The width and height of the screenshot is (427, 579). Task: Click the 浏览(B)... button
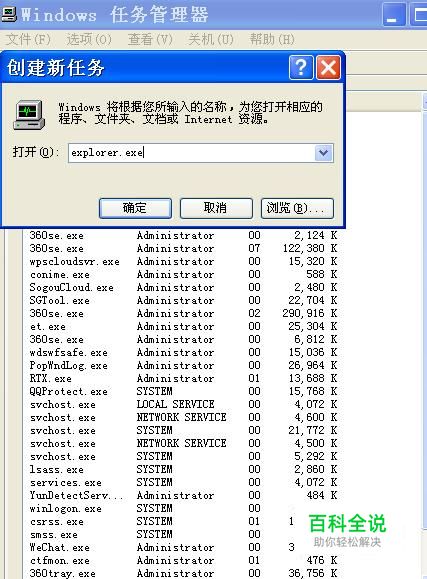(x=297, y=208)
